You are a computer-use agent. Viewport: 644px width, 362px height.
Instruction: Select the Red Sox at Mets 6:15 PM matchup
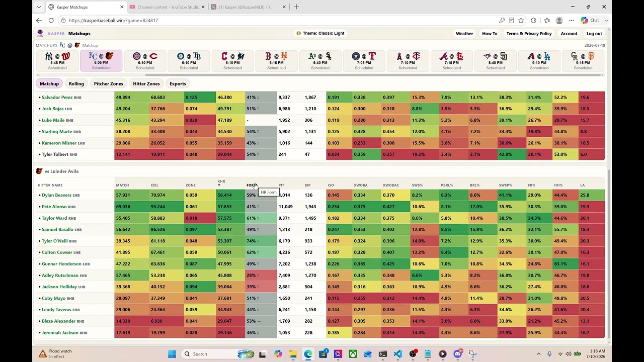click(276, 61)
